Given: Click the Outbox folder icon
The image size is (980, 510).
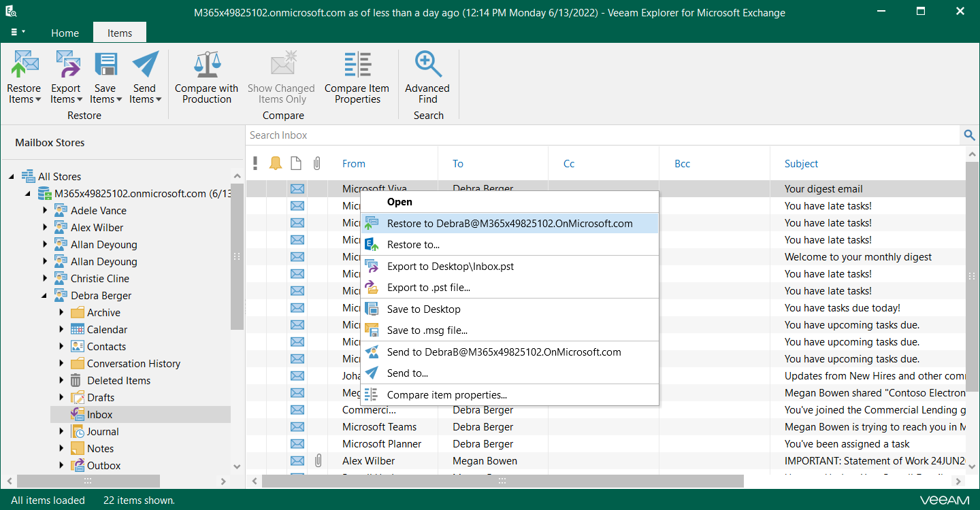Looking at the screenshot, I should point(78,466).
